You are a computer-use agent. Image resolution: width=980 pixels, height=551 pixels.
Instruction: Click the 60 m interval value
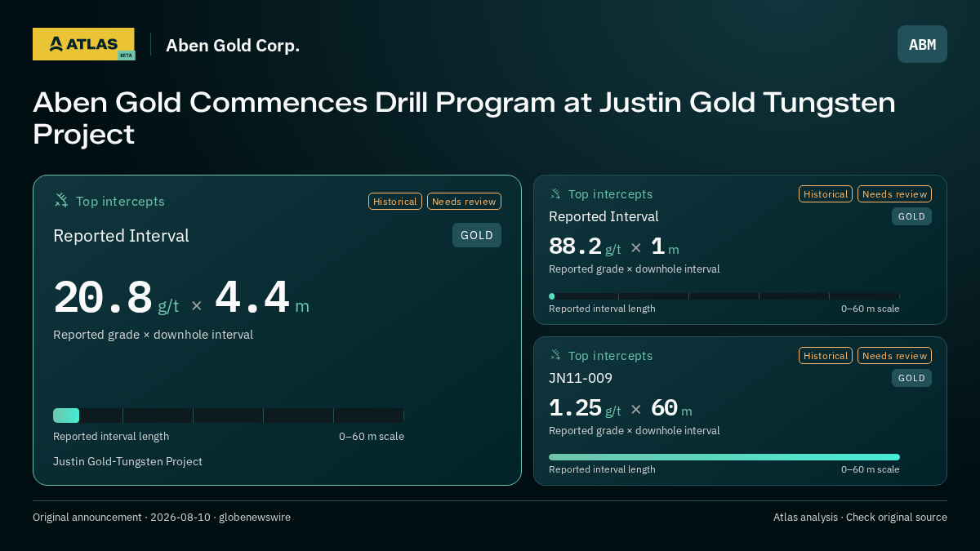[x=671, y=408]
